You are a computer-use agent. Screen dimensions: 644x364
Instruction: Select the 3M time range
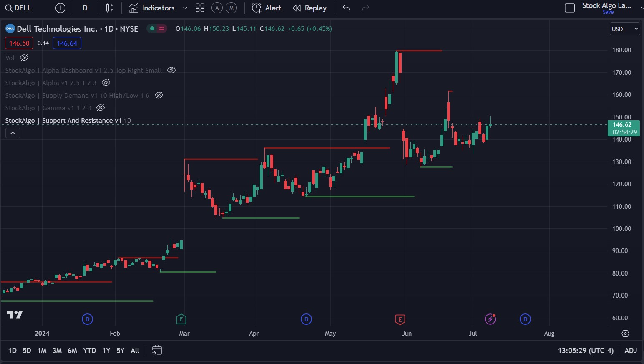[x=57, y=351]
